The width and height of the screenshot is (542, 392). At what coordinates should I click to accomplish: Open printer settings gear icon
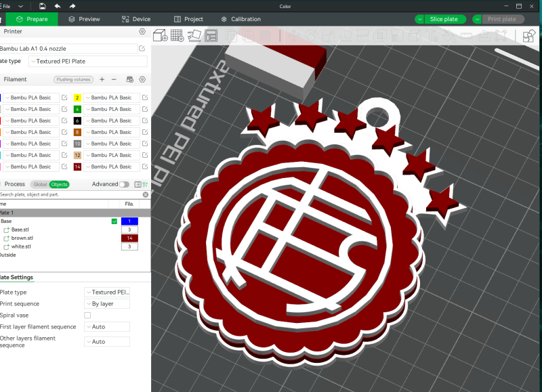pos(142,32)
